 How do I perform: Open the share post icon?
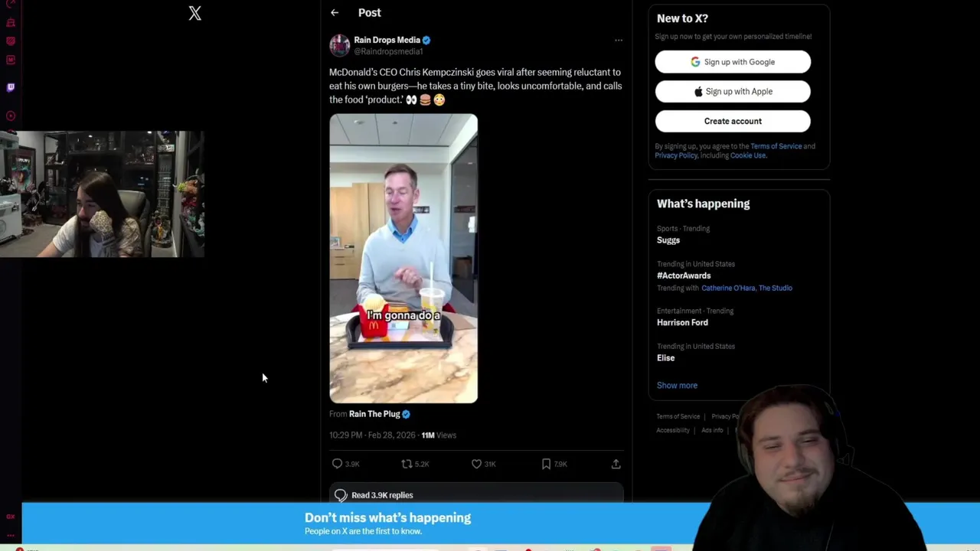point(616,464)
